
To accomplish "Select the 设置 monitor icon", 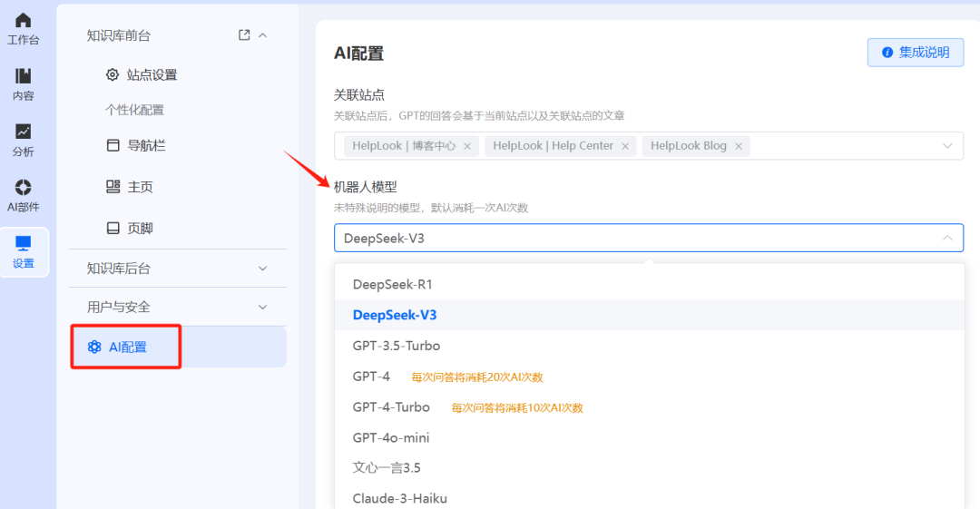I will [x=23, y=243].
